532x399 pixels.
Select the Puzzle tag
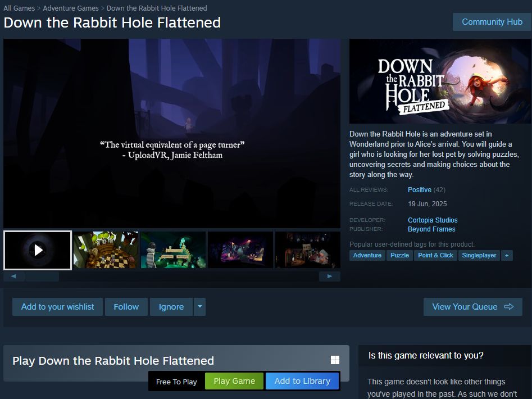point(399,255)
